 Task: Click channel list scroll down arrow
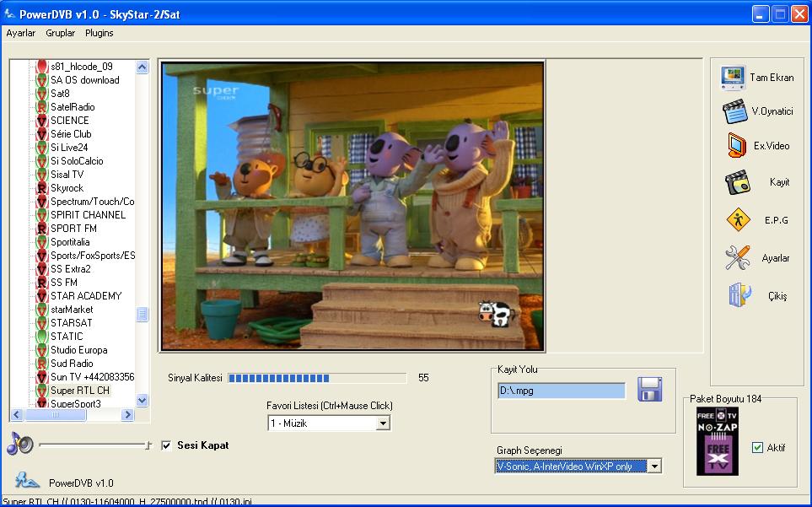tap(142, 400)
